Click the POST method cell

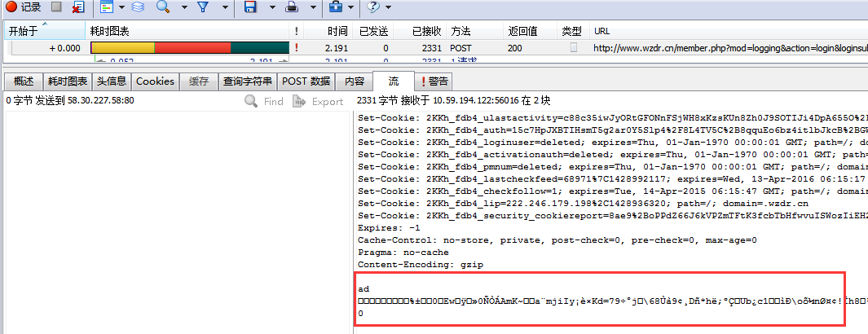click(460, 48)
